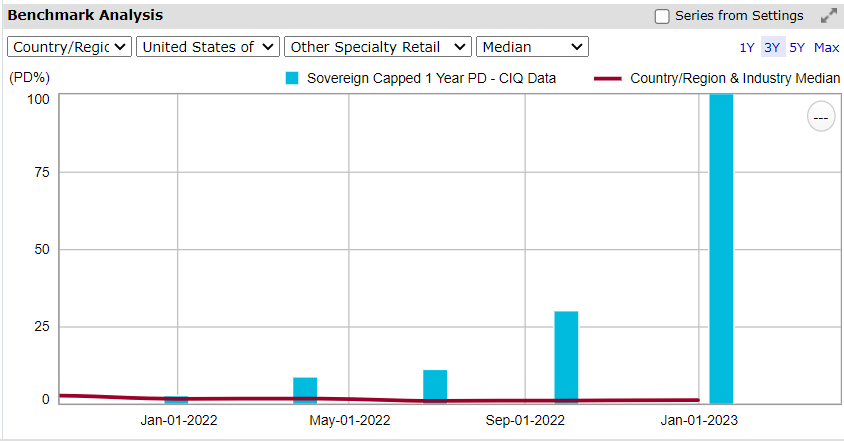Click the dark red median legend line marker

pyautogui.click(x=608, y=78)
